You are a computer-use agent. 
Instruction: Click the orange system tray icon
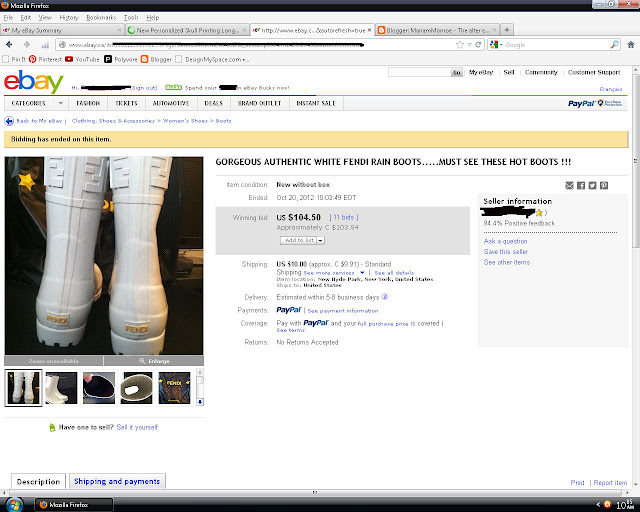(x=607, y=505)
